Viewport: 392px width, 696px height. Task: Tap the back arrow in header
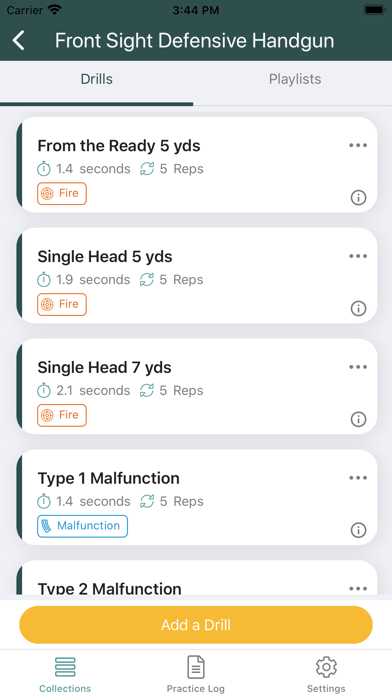click(x=19, y=40)
